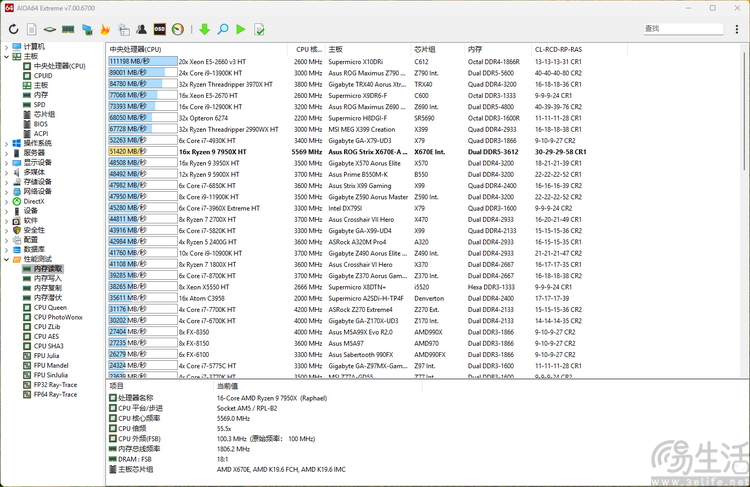Click inside the 查找 search field
This screenshot has width=750, height=487.
[x=683, y=29]
